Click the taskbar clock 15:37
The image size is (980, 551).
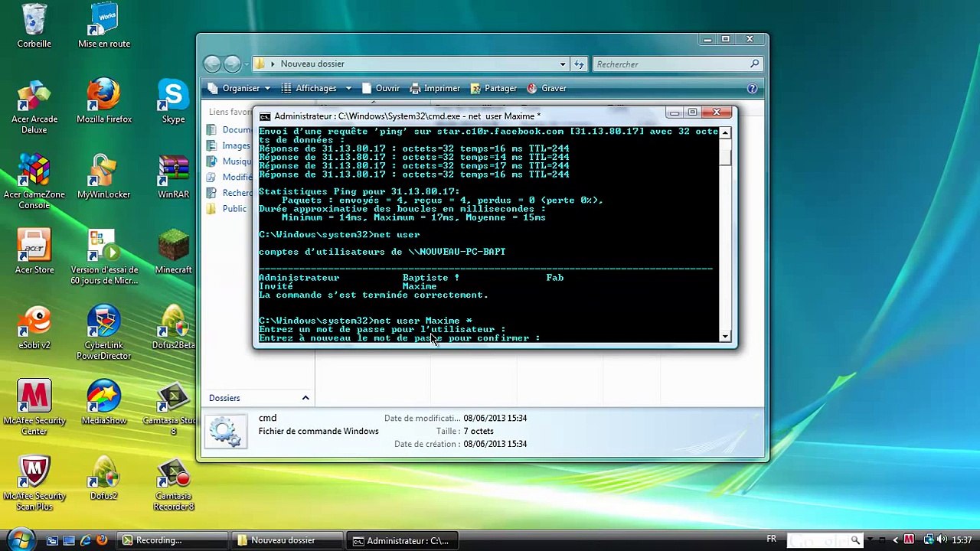pyautogui.click(x=962, y=540)
